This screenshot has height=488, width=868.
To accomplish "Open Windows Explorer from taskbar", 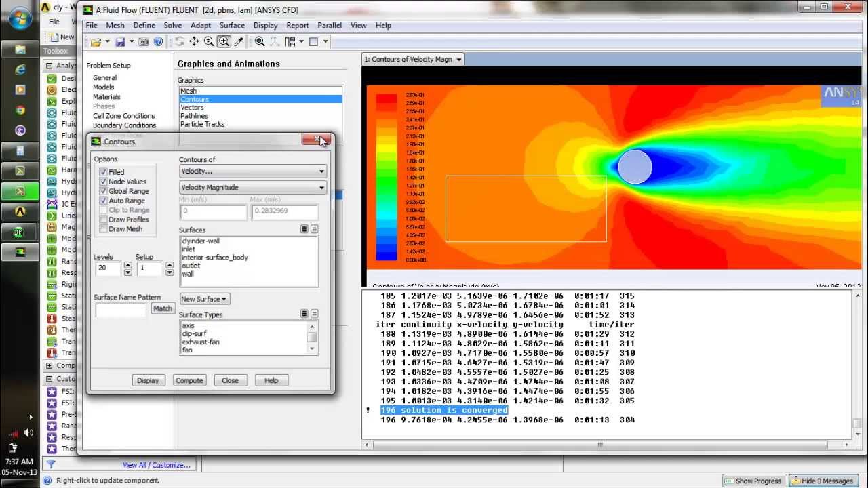I will 20,49.
